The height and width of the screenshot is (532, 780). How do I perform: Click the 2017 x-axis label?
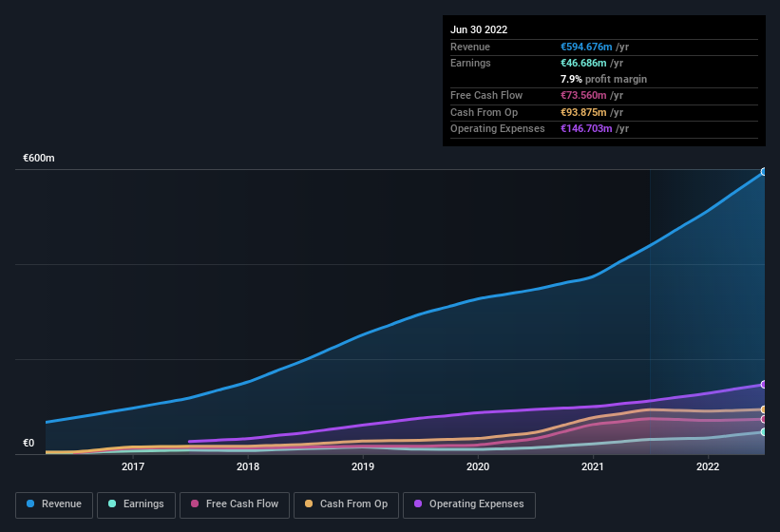click(x=133, y=466)
